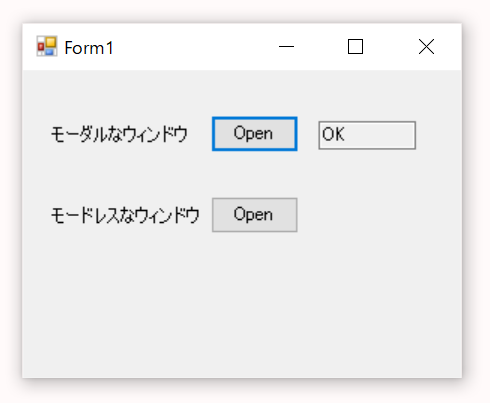Open the modal window with its Open button
Screen dimensions: 490x403
pos(255,134)
